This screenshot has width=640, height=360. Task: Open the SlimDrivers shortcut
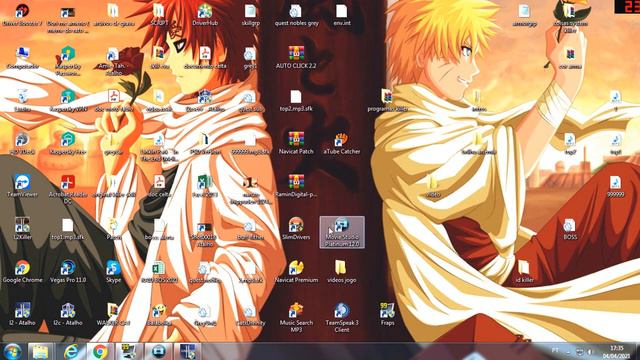point(296,229)
